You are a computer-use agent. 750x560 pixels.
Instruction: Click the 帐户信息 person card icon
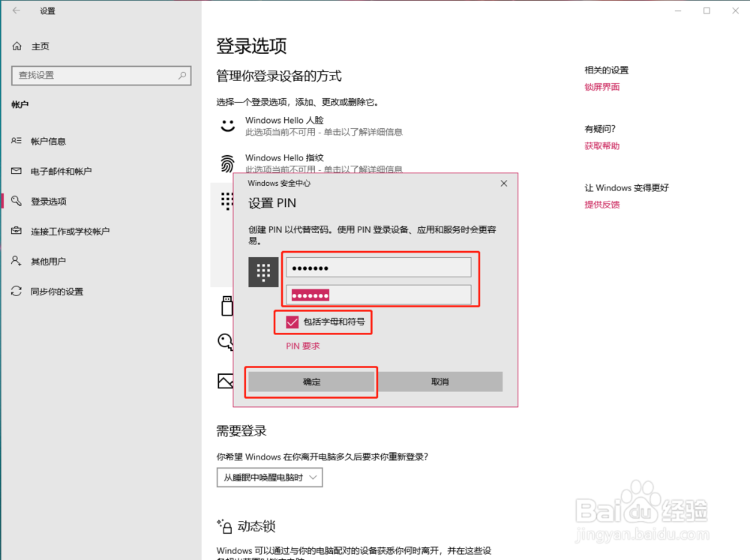pos(16,141)
